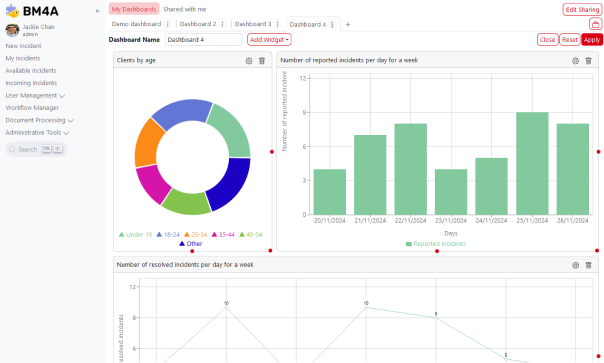Collapse the sidebar with the arrow icon

(98, 11)
